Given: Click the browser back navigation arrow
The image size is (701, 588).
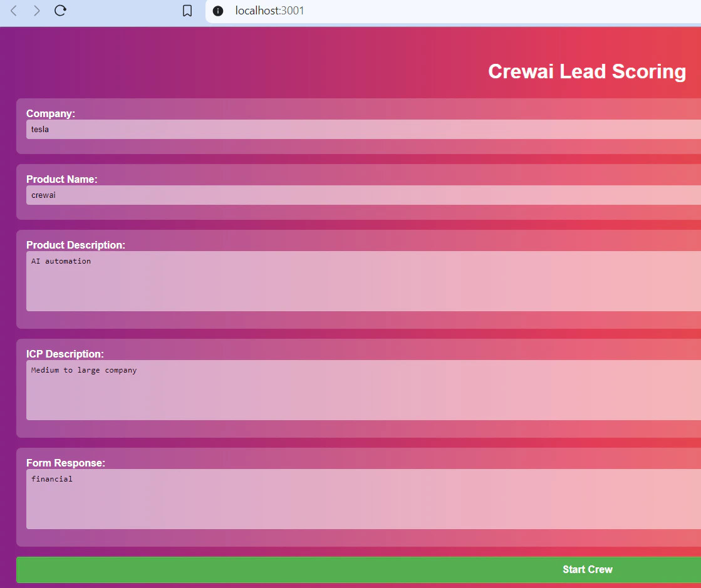Looking at the screenshot, I should pyautogui.click(x=13, y=11).
